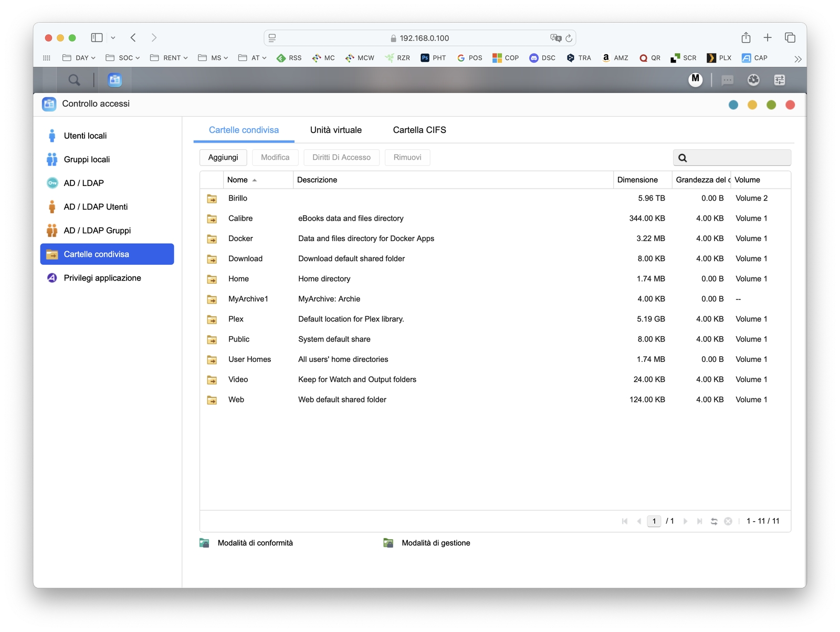The image size is (840, 632).
Task: Show more bookmarks with overflow chevron
Action: tap(797, 59)
